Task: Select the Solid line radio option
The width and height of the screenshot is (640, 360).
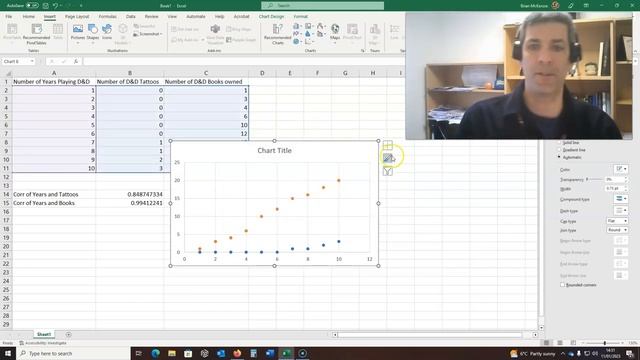Action: [559, 143]
